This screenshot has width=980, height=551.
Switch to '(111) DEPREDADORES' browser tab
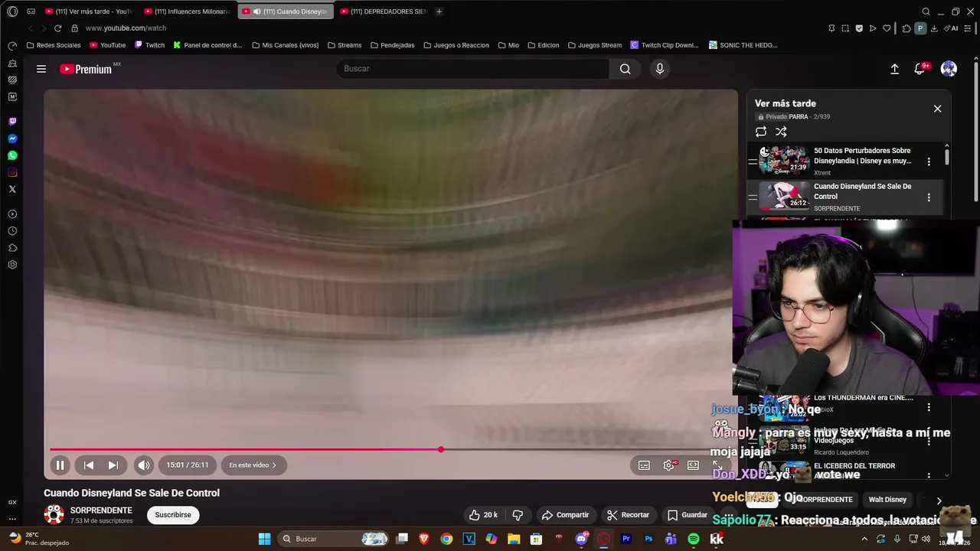point(383,11)
